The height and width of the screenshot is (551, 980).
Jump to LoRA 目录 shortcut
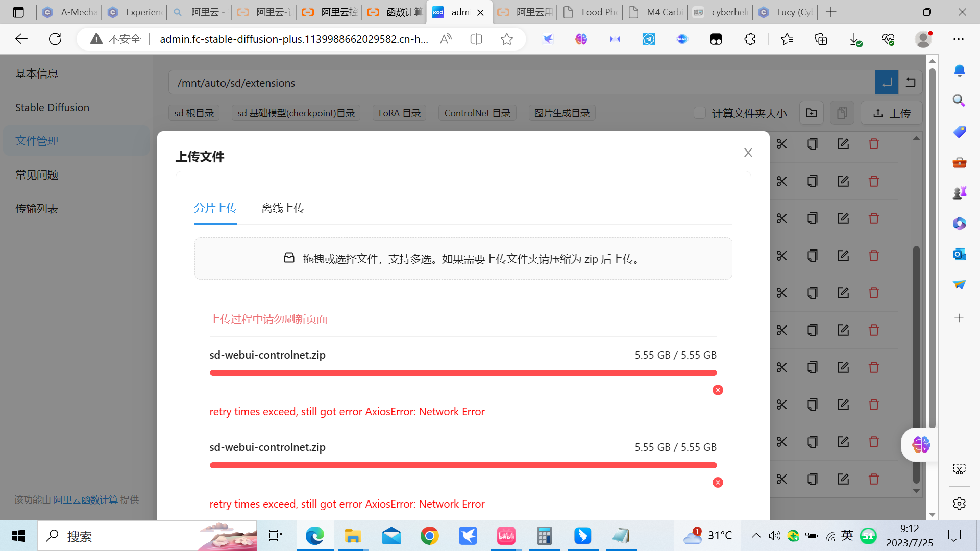tap(399, 113)
